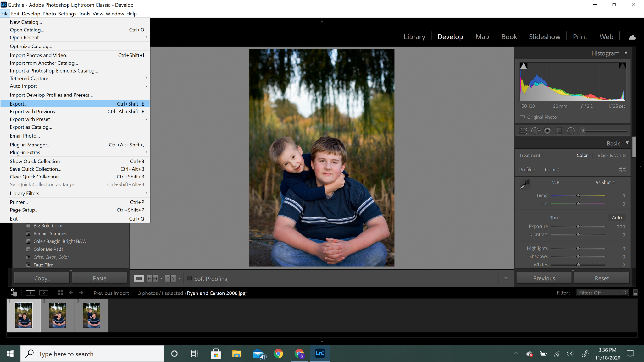Screen dimensions: 644x362
Task: Select the Red Eye Correction tool
Action: tap(547, 131)
